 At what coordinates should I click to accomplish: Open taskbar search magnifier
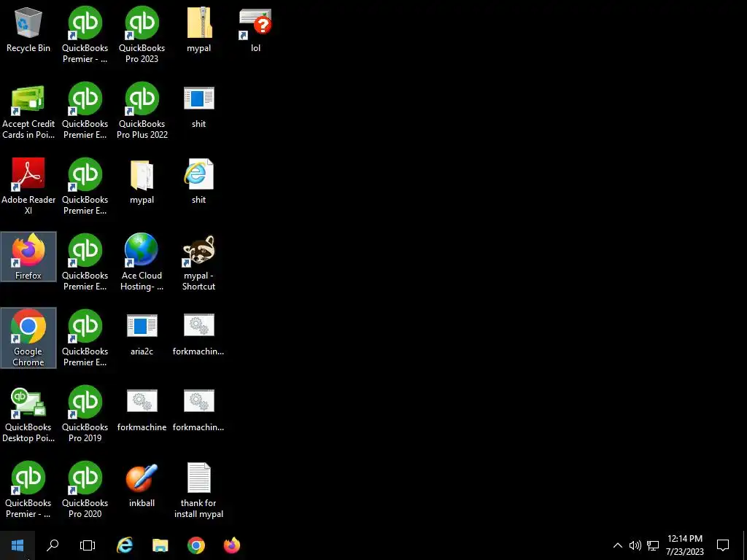(53, 545)
